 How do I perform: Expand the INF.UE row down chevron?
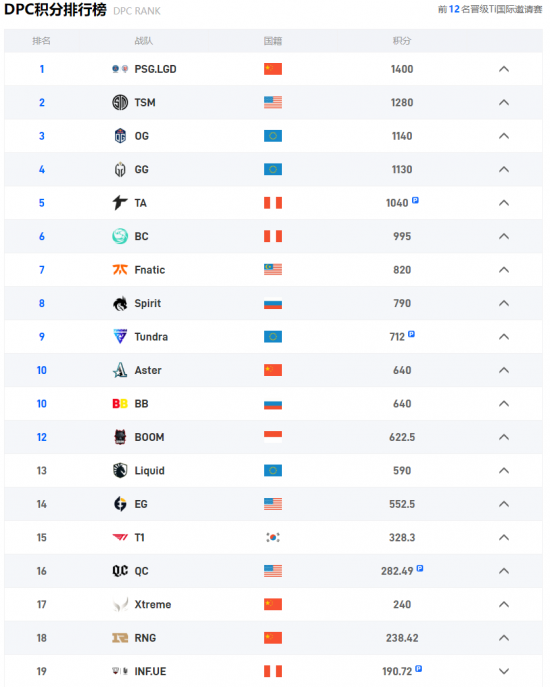click(x=504, y=671)
